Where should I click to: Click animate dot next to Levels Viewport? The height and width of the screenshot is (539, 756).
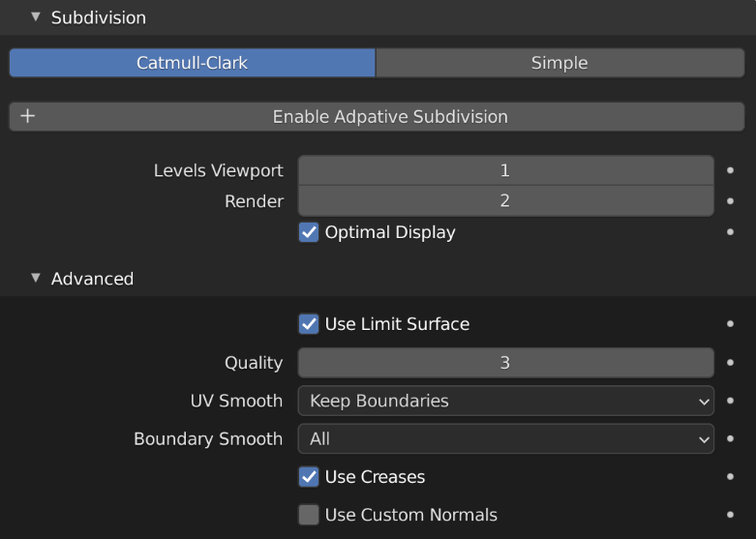[x=731, y=170]
